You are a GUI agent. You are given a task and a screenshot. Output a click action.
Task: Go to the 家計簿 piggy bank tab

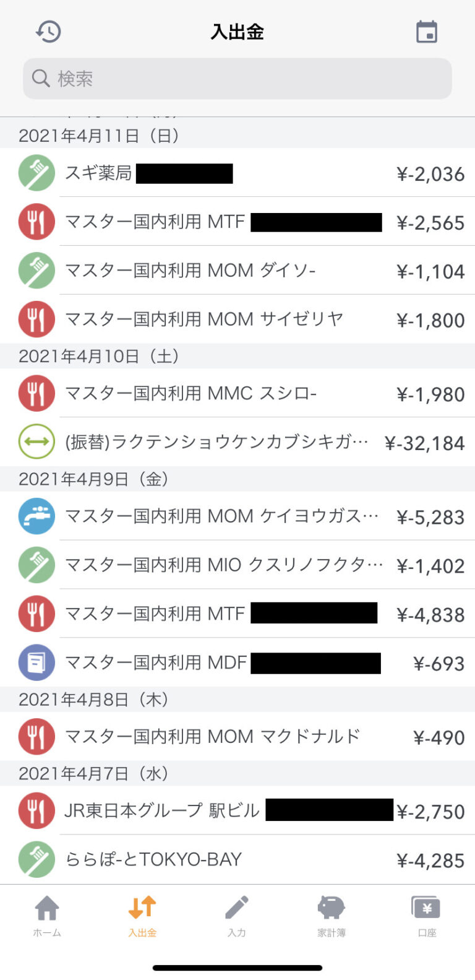pyautogui.click(x=332, y=916)
